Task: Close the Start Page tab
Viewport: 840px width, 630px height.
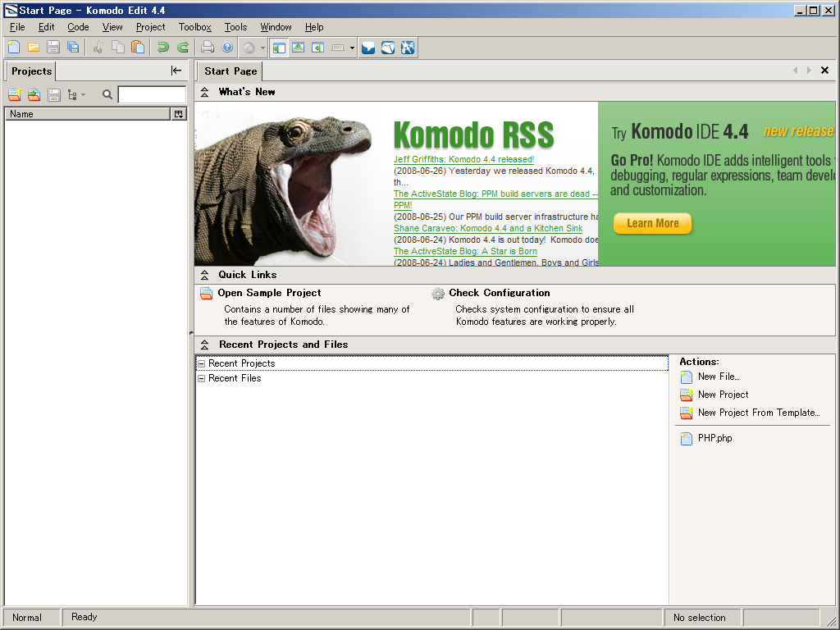Action: (x=825, y=71)
